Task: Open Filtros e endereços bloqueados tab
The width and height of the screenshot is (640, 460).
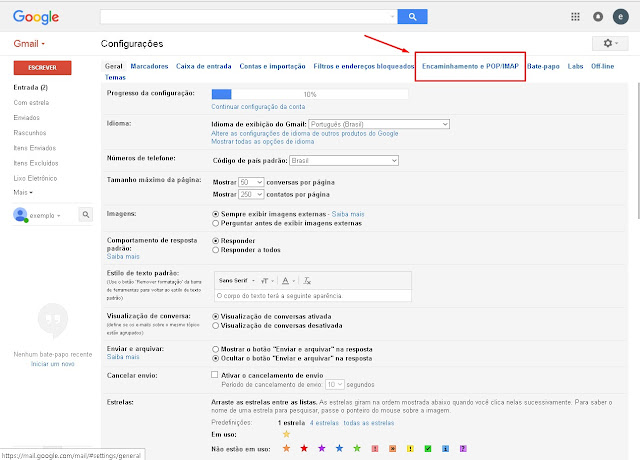Action: click(x=364, y=66)
